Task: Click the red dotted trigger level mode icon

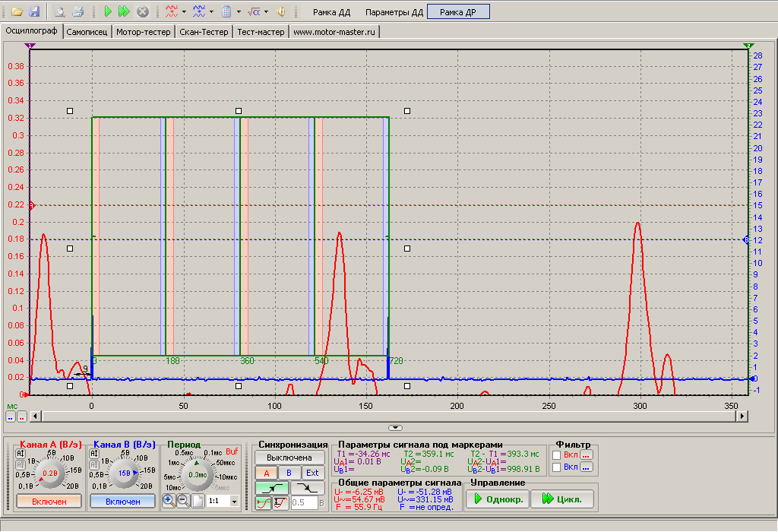Action: coord(264,502)
